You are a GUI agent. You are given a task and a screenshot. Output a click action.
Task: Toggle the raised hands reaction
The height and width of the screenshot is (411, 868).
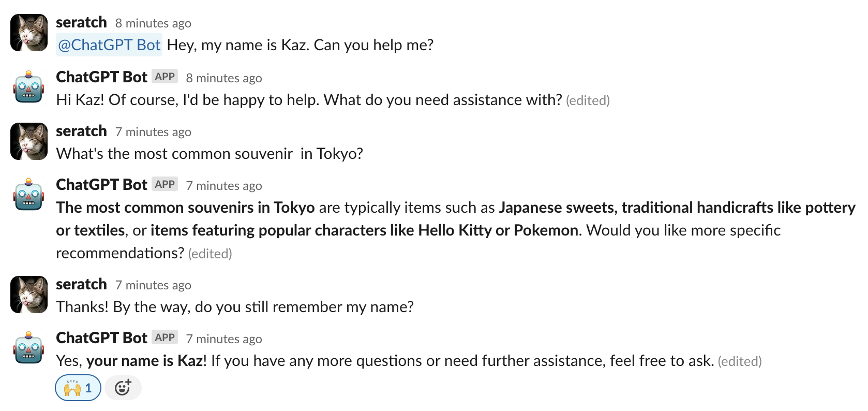point(78,388)
